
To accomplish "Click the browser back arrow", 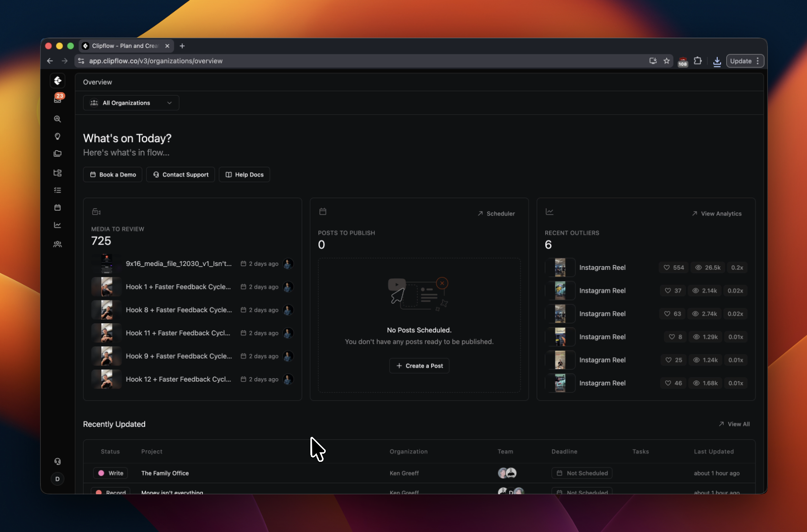I will click(x=50, y=61).
